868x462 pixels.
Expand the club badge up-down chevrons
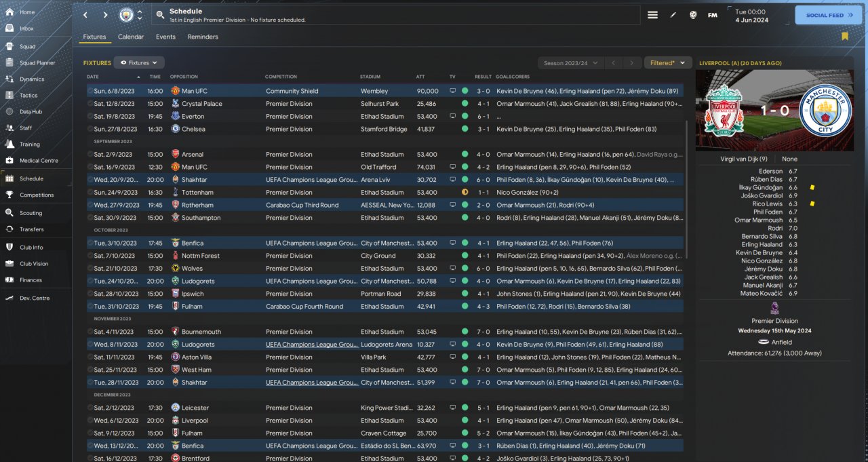tap(140, 15)
